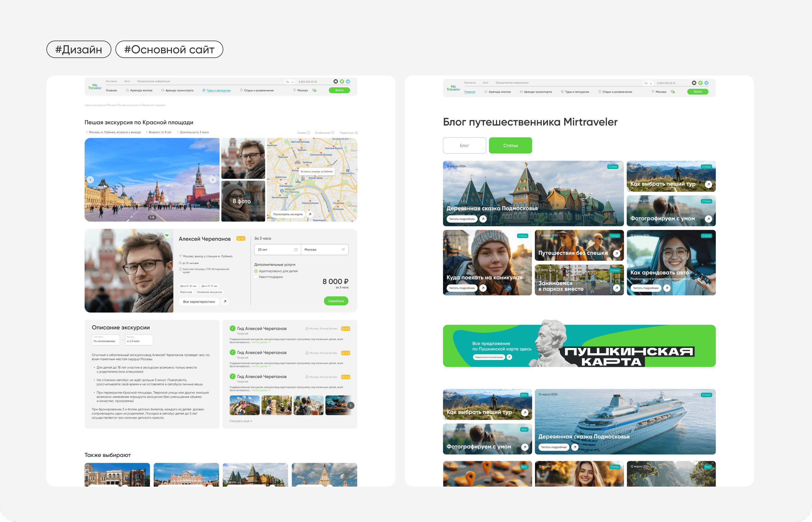Open Ru language dropdown in left header

click(x=289, y=82)
